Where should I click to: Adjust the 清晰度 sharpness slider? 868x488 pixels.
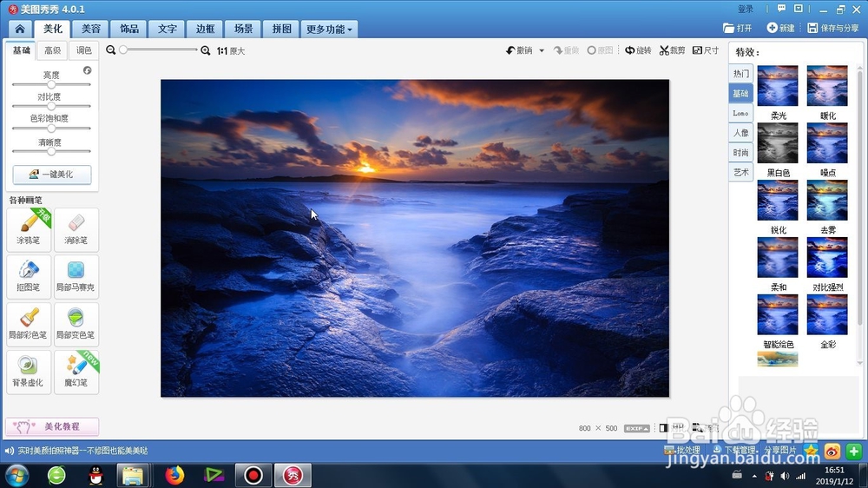tap(51, 151)
